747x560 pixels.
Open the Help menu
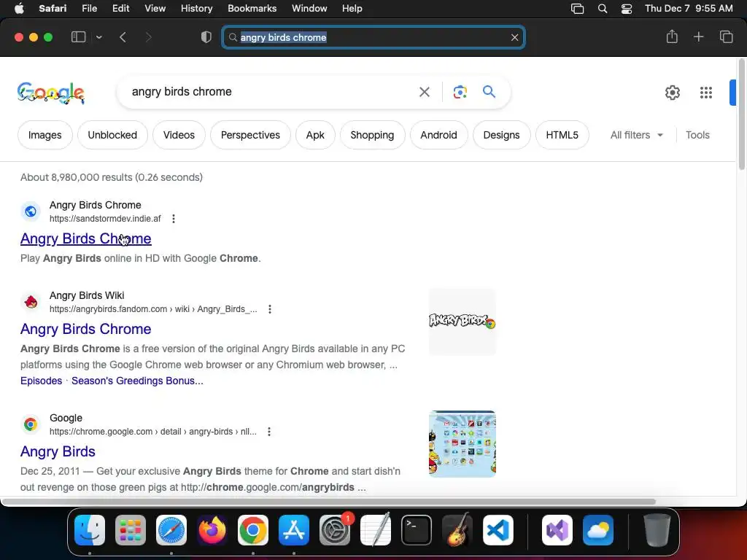click(x=352, y=9)
